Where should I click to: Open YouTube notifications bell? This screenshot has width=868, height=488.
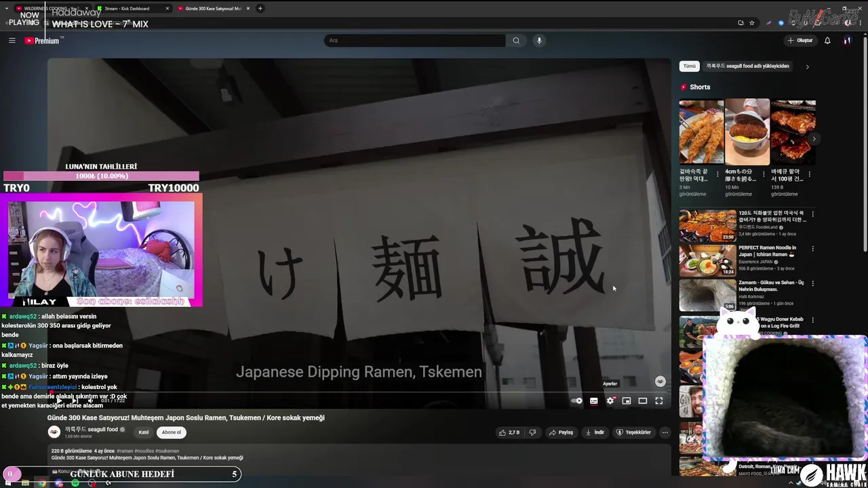point(827,41)
